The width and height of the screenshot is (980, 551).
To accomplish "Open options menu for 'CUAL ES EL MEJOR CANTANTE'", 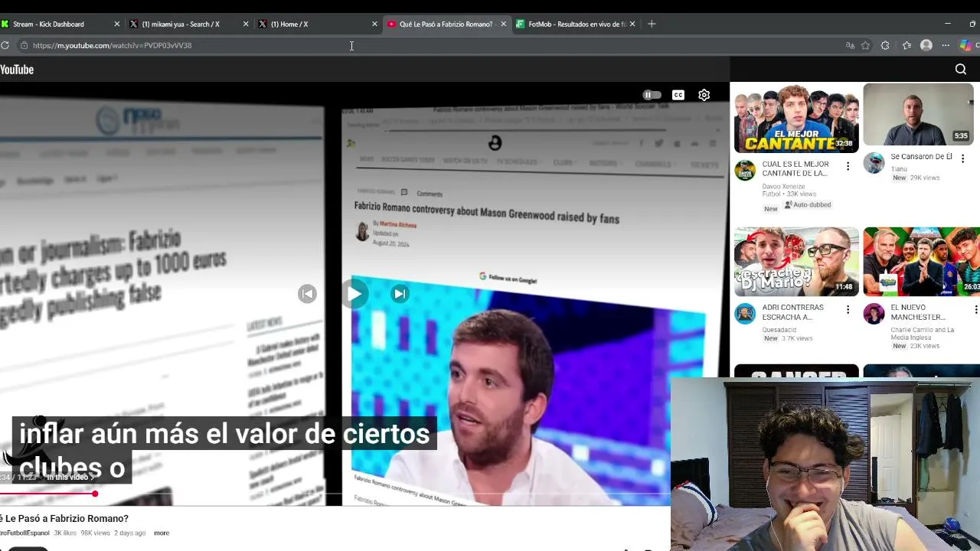I will [x=848, y=166].
